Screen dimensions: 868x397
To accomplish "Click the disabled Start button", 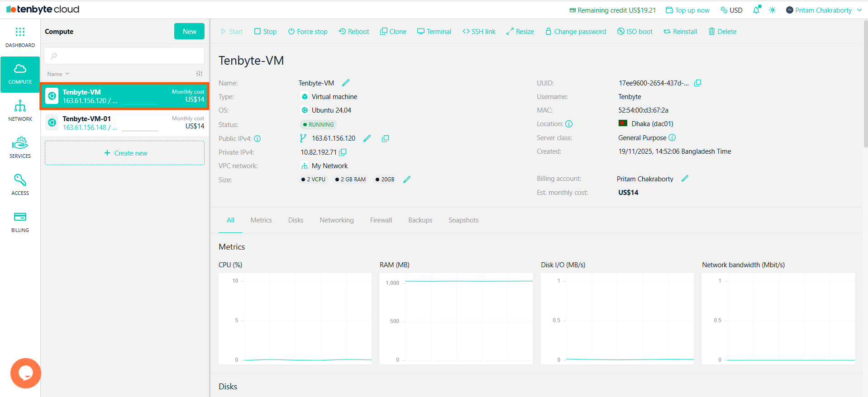I will coord(232,31).
